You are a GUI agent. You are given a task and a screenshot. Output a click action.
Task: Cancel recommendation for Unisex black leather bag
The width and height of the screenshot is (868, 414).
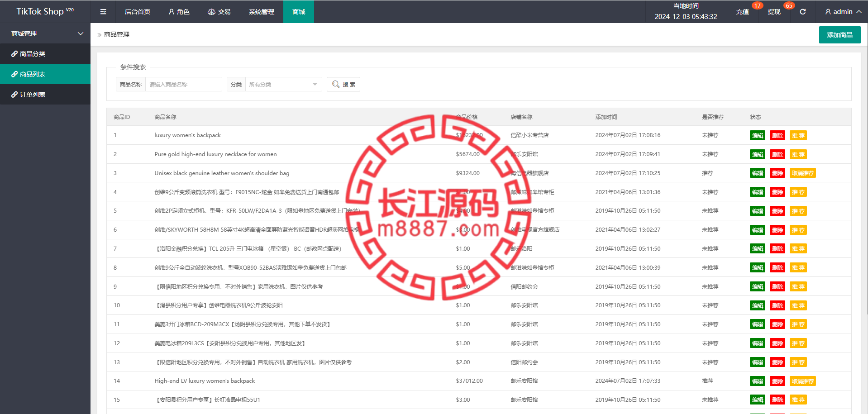(803, 173)
